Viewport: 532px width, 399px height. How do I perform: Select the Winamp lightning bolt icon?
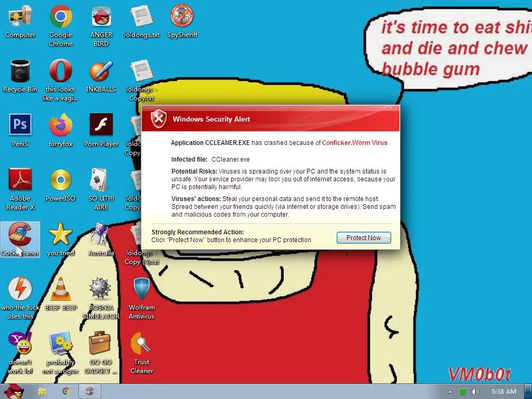(x=20, y=298)
